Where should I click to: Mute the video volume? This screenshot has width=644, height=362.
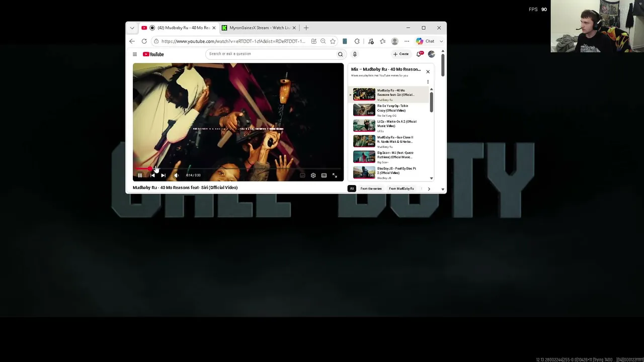(x=176, y=175)
